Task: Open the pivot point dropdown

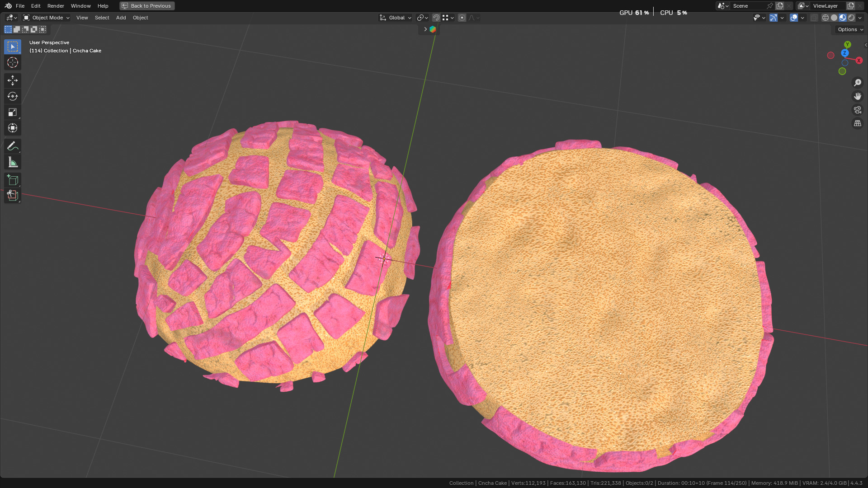Action: click(x=423, y=18)
